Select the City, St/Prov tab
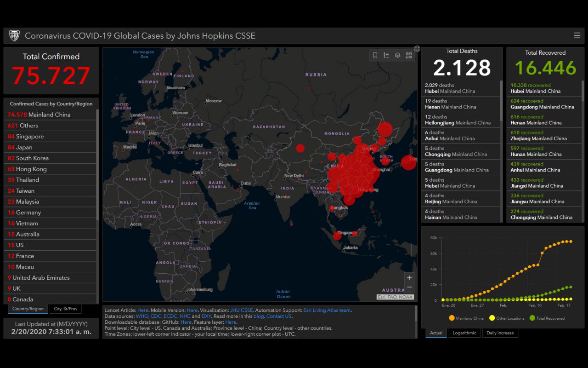 coord(65,309)
